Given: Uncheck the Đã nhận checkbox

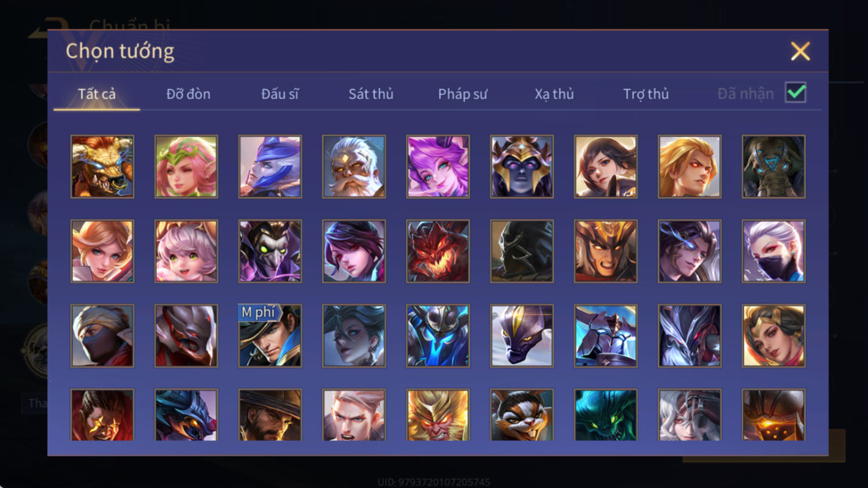Looking at the screenshot, I should pos(795,92).
